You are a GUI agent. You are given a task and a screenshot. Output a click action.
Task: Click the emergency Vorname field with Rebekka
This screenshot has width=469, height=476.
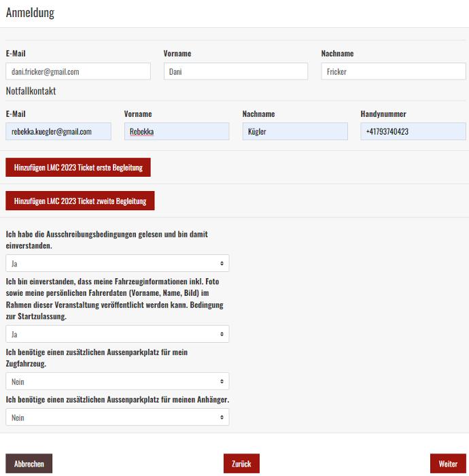coord(177,132)
